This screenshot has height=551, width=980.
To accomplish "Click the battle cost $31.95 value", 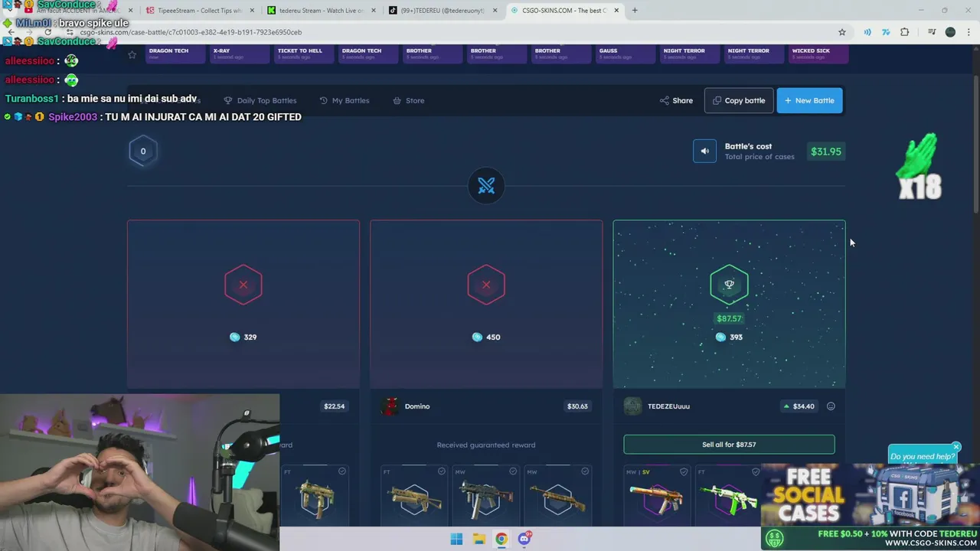I will (x=826, y=152).
